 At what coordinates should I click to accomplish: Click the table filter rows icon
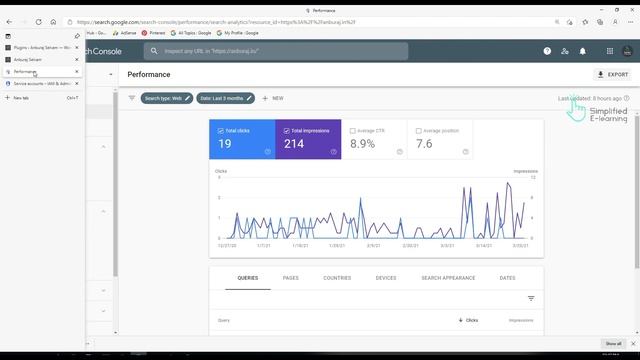coord(531,298)
